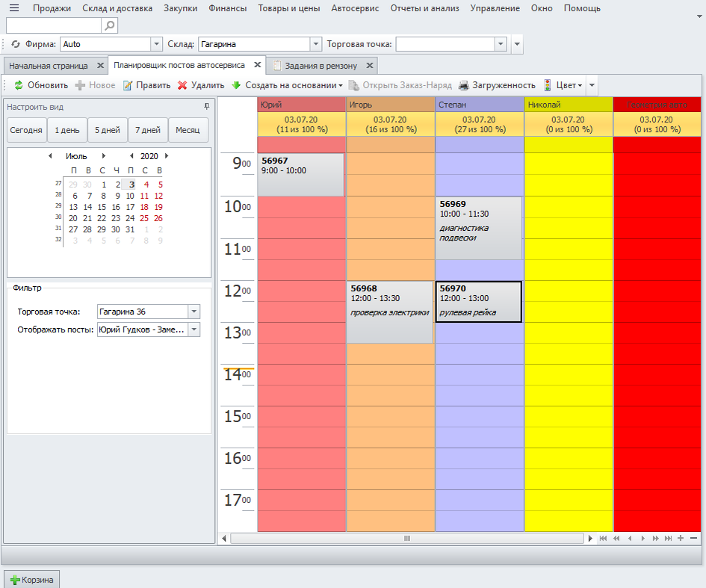Click Новое plus toolbar item
Image resolution: width=706 pixels, height=588 pixels.
pos(95,85)
